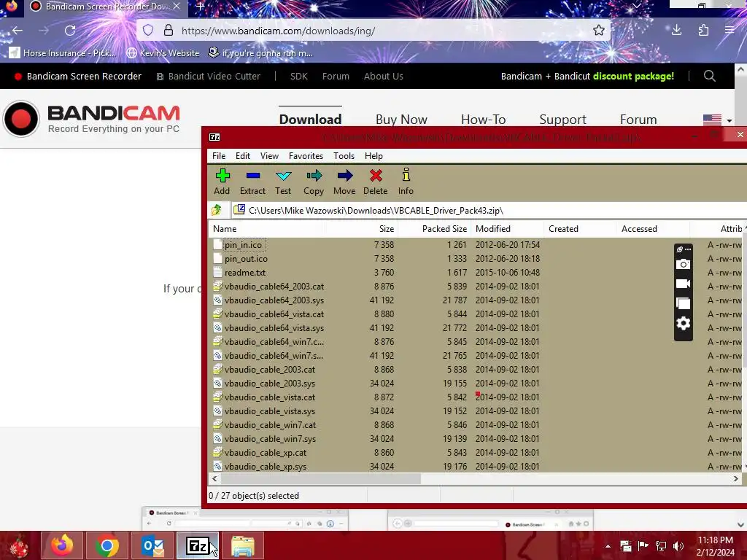Open the Tools menu in 7-Zip

coord(344,156)
